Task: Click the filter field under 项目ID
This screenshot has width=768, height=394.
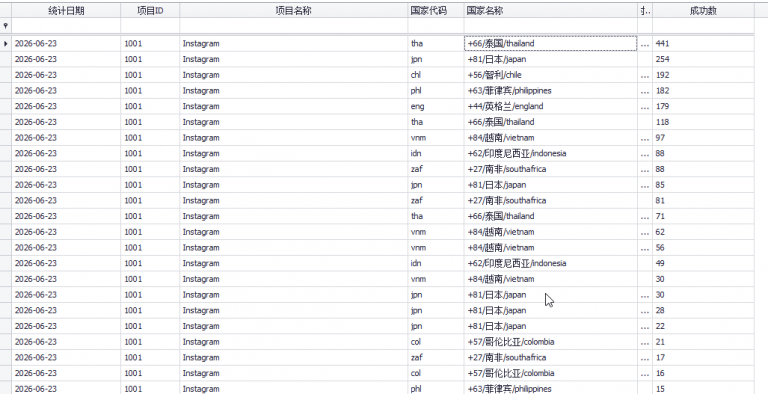Action: pos(150,25)
